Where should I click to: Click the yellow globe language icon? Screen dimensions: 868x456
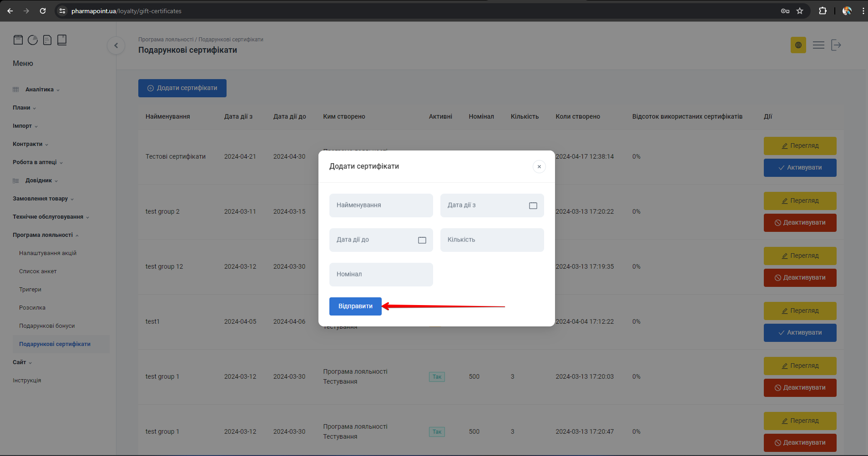point(798,45)
